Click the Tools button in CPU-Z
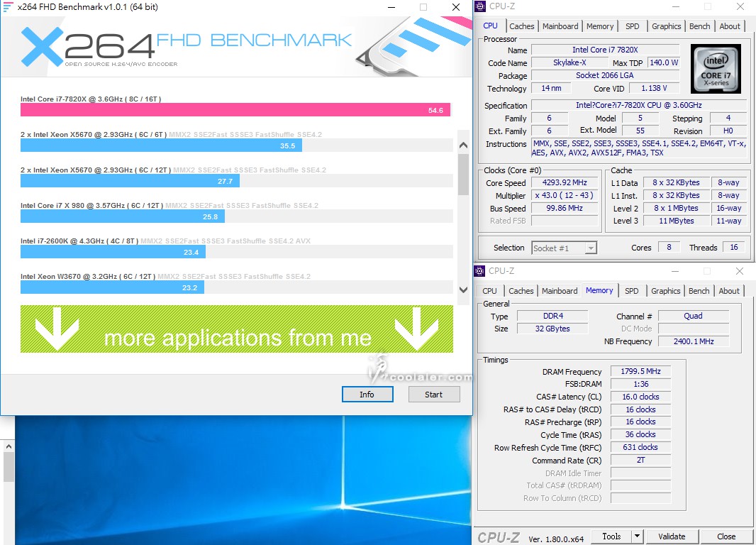 click(x=611, y=536)
